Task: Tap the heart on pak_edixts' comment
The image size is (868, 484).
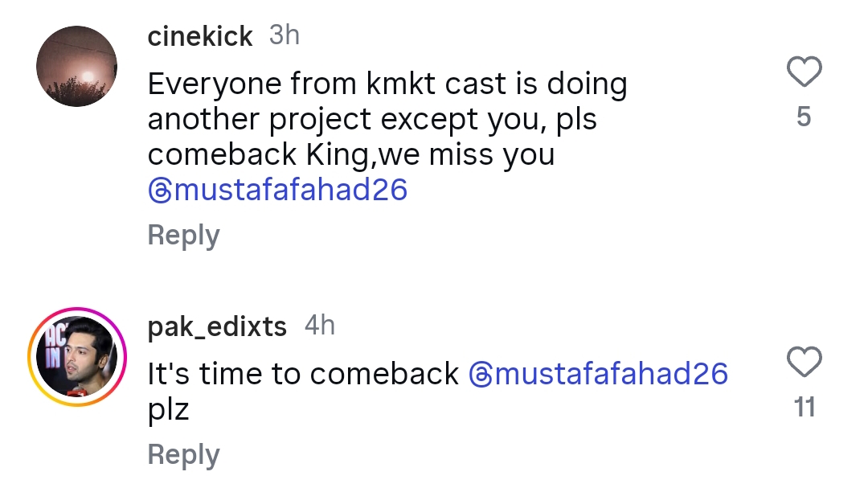Action: click(804, 363)
